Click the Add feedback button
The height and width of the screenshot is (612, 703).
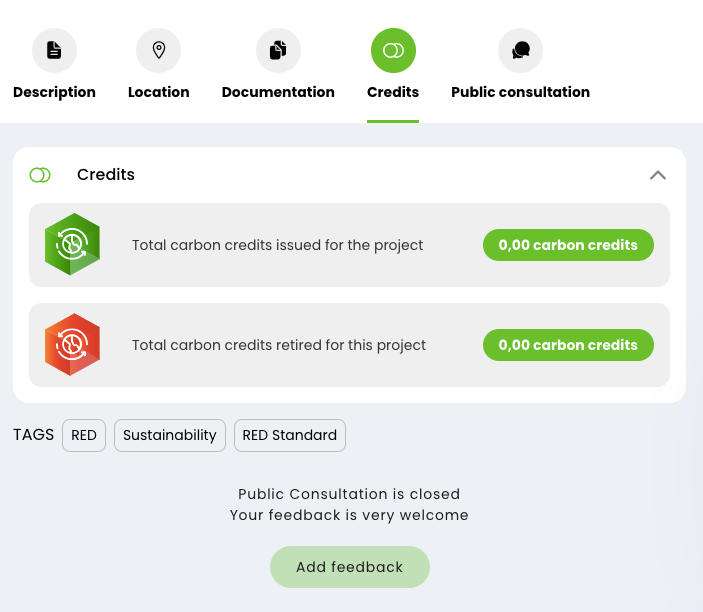coord(350,567)
